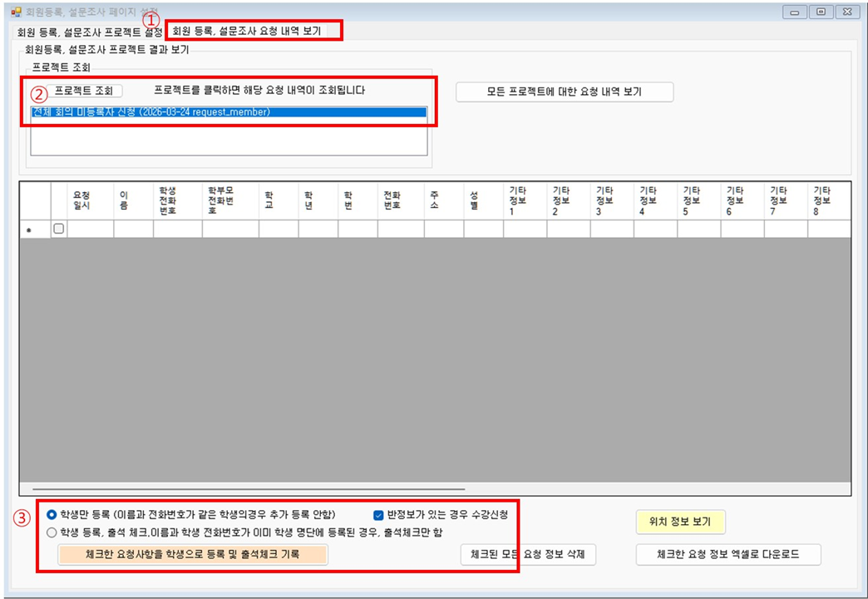The height and width of the screenshot is (599, 868).
Task: Click 체크된 모든 요청 정보 삭제 button
Action: pos(528,555)
